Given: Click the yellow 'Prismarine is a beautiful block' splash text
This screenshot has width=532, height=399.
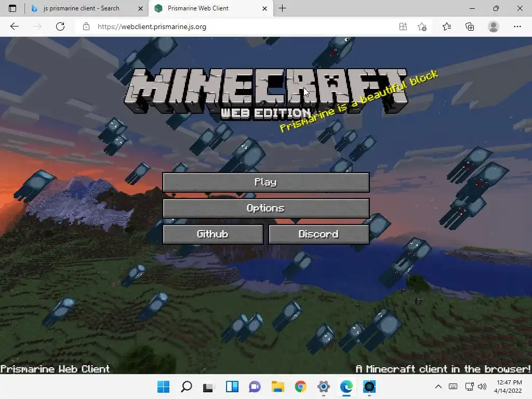Looking at the screenshot, I should coord(358,101).
